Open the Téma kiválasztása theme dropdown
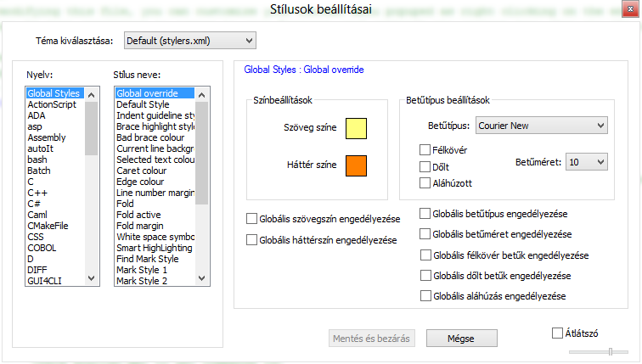 pyautogui.click(x=189, y=40)
